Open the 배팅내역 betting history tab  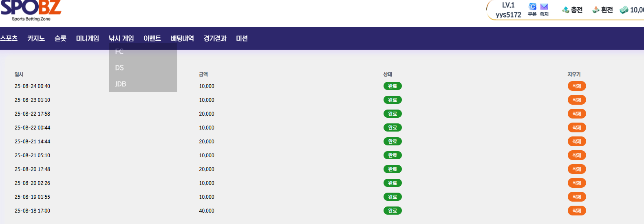(x=182, y=38)
